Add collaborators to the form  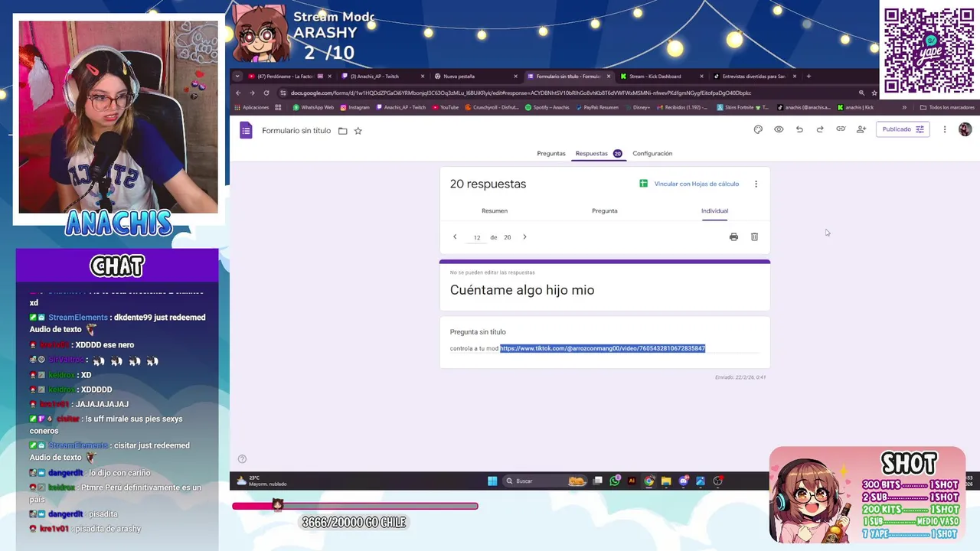click(861, 129)
